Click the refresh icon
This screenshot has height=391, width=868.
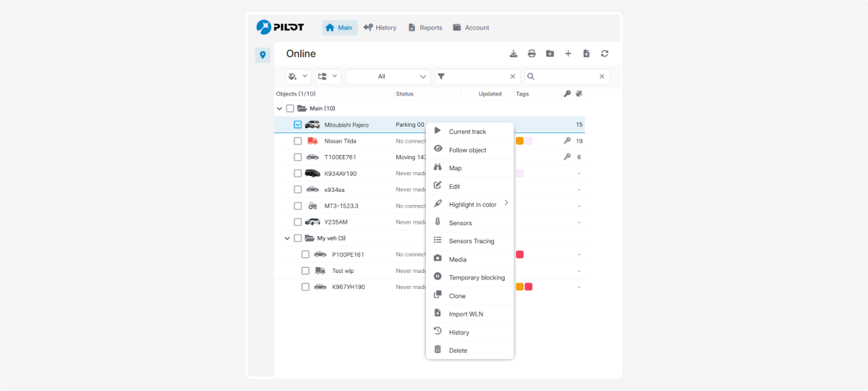click(605, 54)
